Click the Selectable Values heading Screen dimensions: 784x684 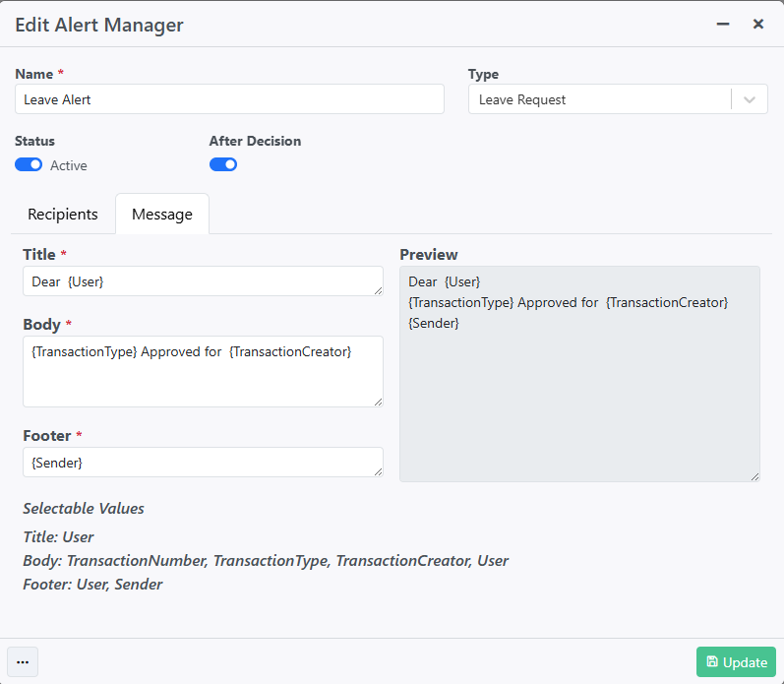click(84, 509)
